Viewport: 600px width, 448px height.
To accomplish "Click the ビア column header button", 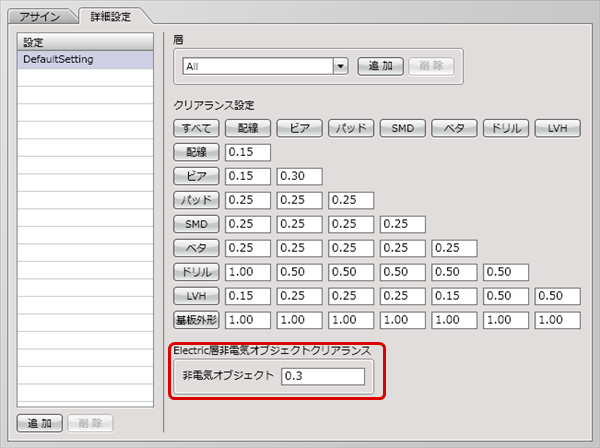I will pos(300,128).
